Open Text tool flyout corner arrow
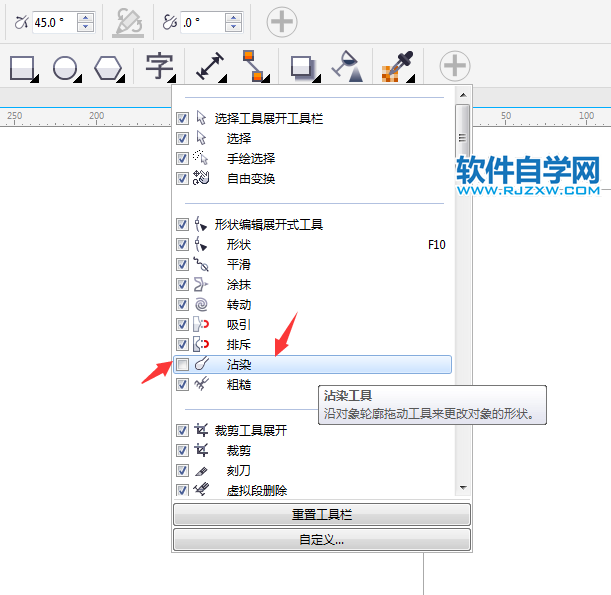The image size is (611, 595). tap(172, 79)
